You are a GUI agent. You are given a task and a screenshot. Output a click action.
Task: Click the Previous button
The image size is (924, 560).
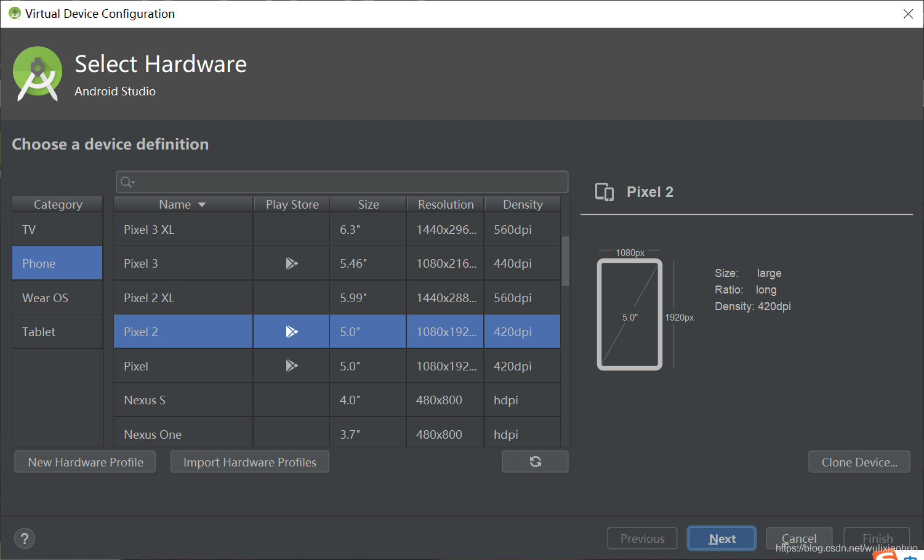[x=642, y=538]
